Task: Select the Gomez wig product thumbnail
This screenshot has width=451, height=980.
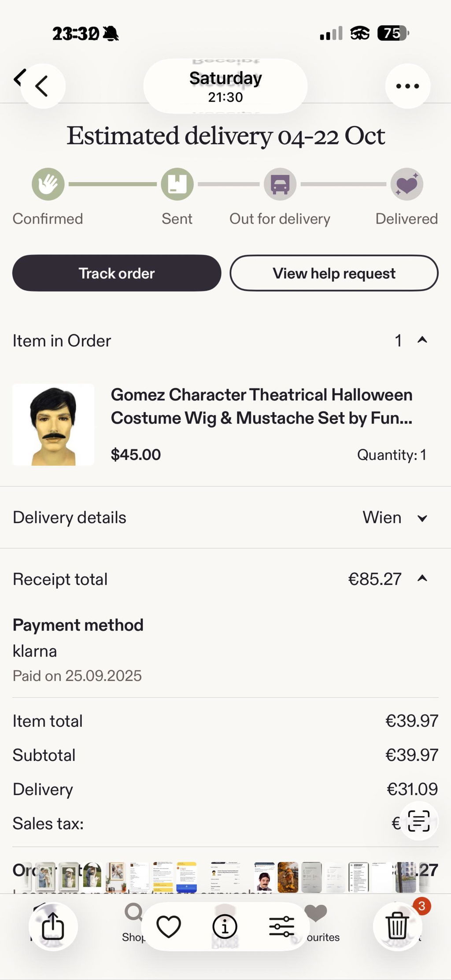Action: click(x=53, y=425)
